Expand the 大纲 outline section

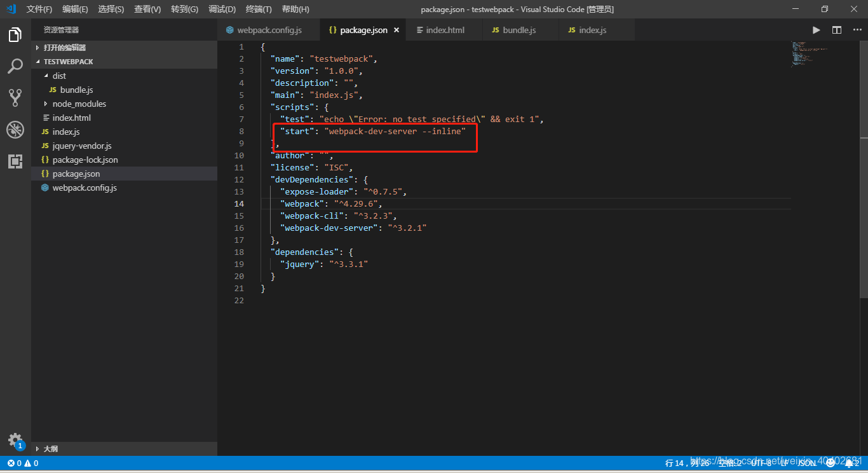click(125, 449)
